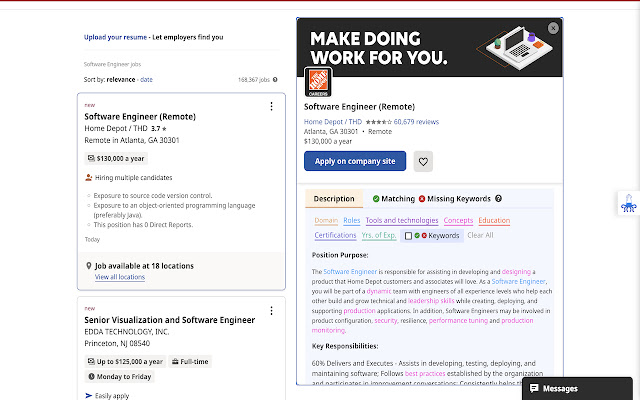Screen dimensions: 640x400
Task: Open options menu for Software Engineer (Remote)
Action: (x=271, y=106)
